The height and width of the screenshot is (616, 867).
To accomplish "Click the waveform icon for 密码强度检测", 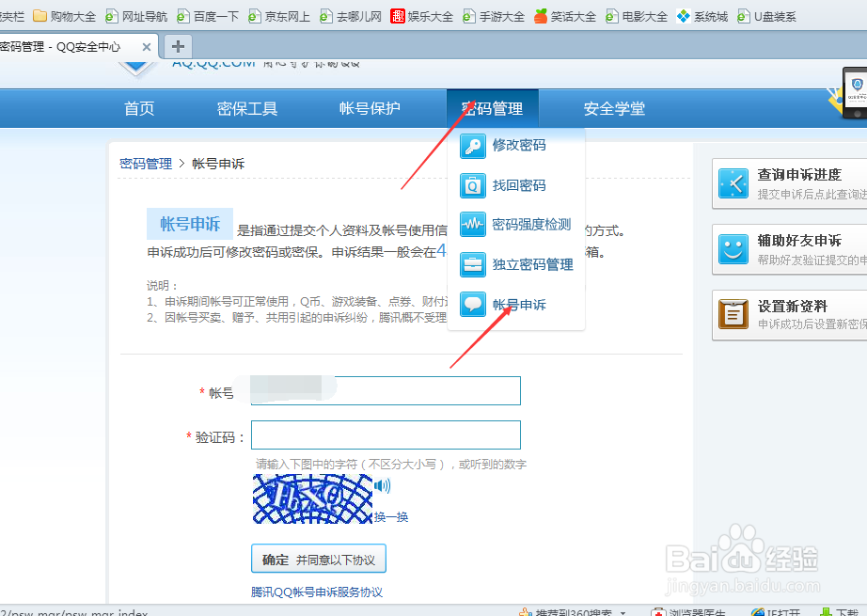I will pyautogui.click(x=473, y=225).
